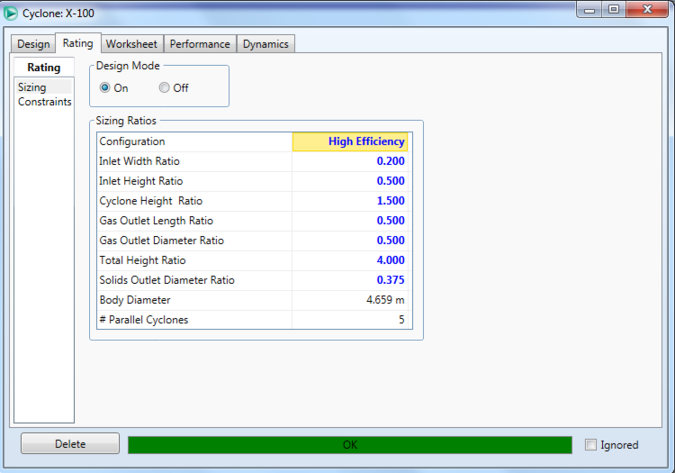Viewport: 675px width, 473px height.
Task: Open the Configuration High Efficiency dropdown
Action: pyautogui.click(x=350, y=142)
